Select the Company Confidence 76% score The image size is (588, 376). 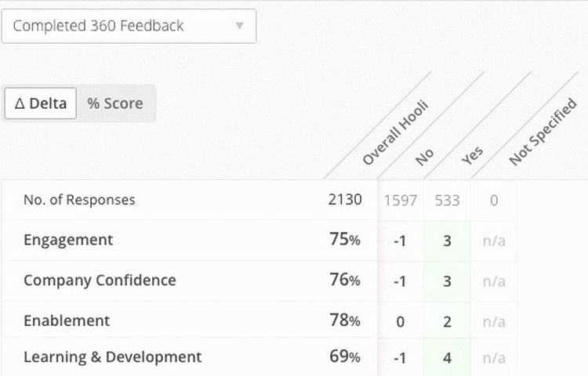point(344,280)
